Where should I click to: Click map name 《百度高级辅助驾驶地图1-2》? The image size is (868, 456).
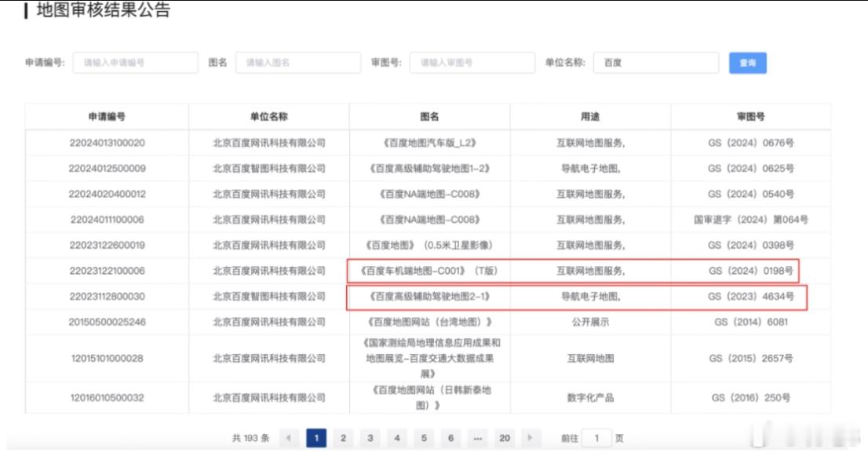(429, 168)
